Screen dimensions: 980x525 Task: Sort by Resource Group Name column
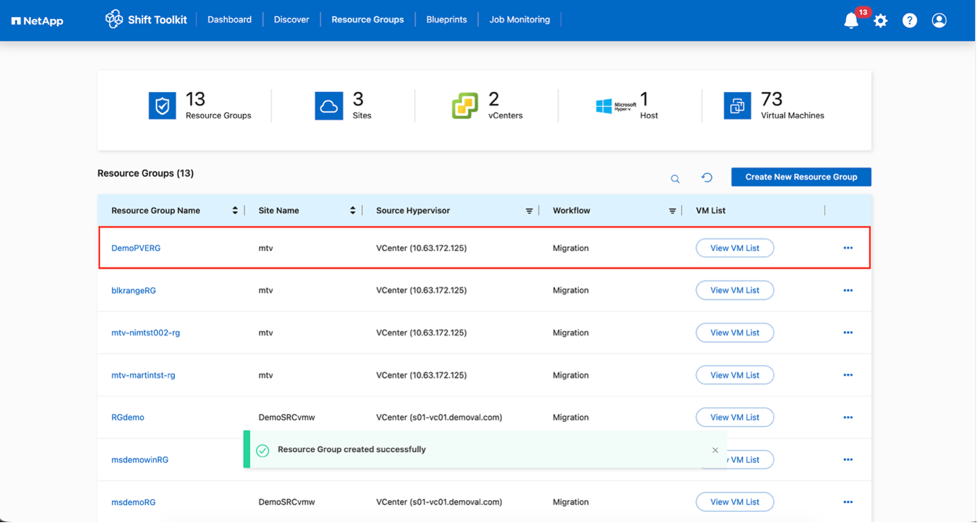(x=235, y=211)
